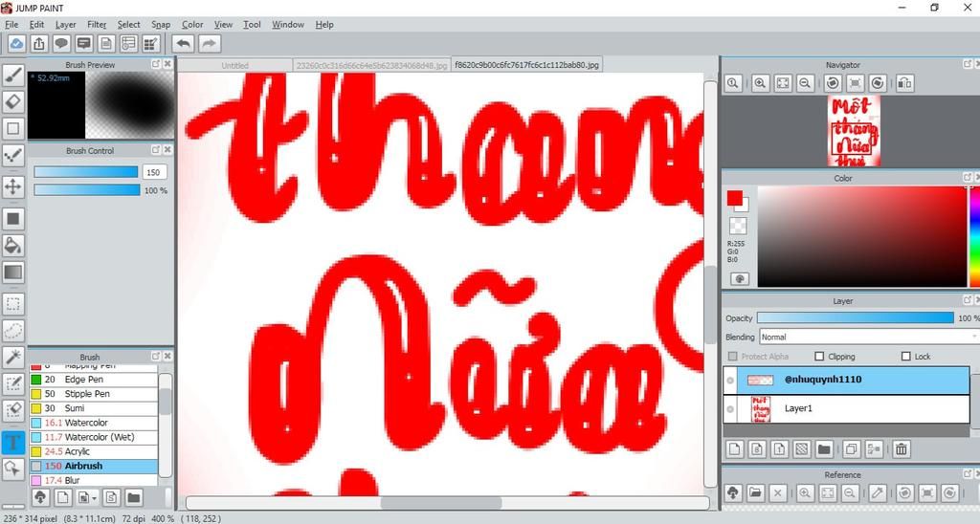Select the Watercolor (Wet) brush
Image resolution: width=980 pixels, height=524 pixels.
94,437
